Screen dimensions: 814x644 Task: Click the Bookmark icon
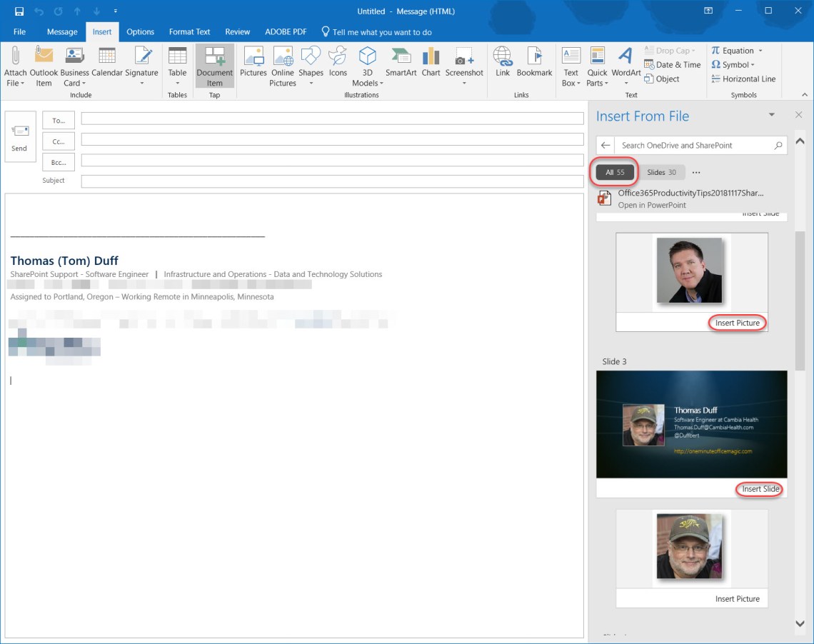[534, 57]
